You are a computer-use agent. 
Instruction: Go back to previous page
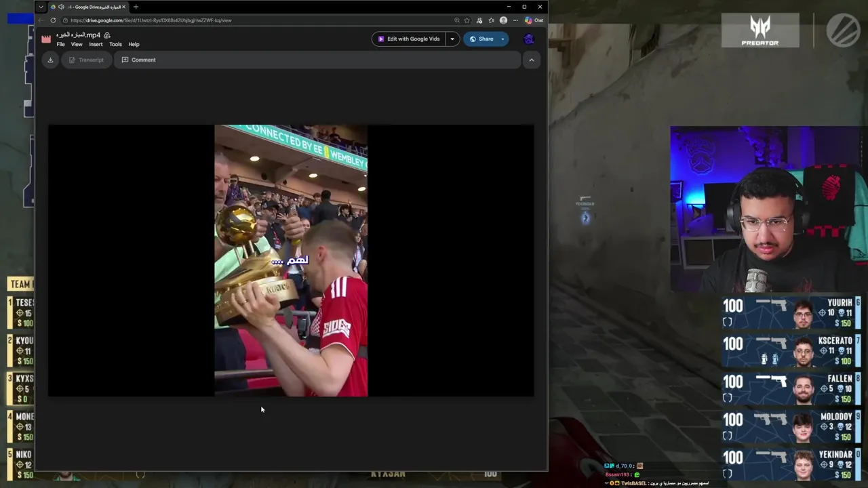(41, 20)
